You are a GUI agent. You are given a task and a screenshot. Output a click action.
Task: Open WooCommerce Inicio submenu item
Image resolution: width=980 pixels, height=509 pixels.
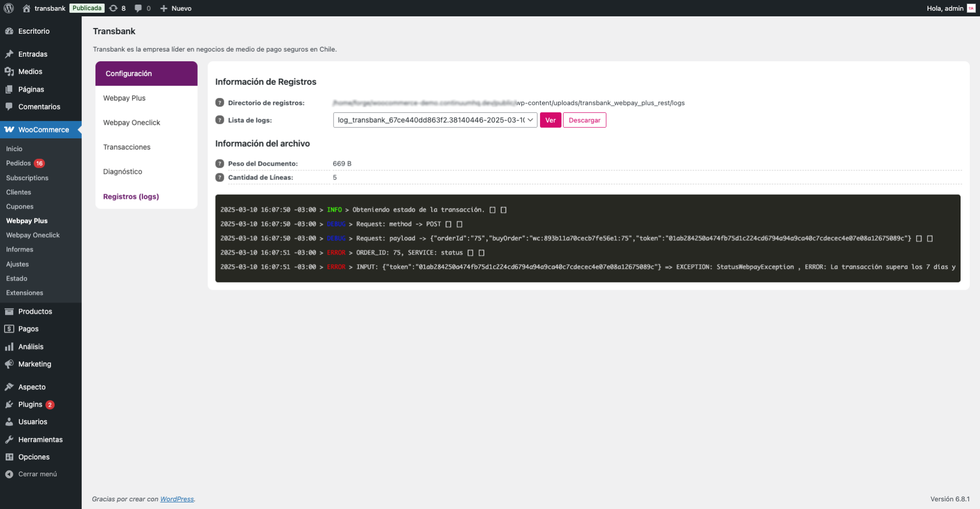[14, 149]
